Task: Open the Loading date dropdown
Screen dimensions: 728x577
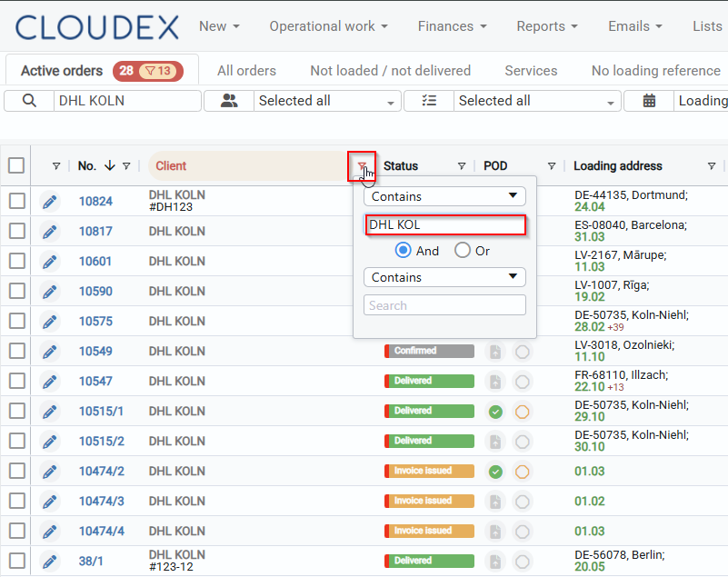Action: [x=701, y=101]
